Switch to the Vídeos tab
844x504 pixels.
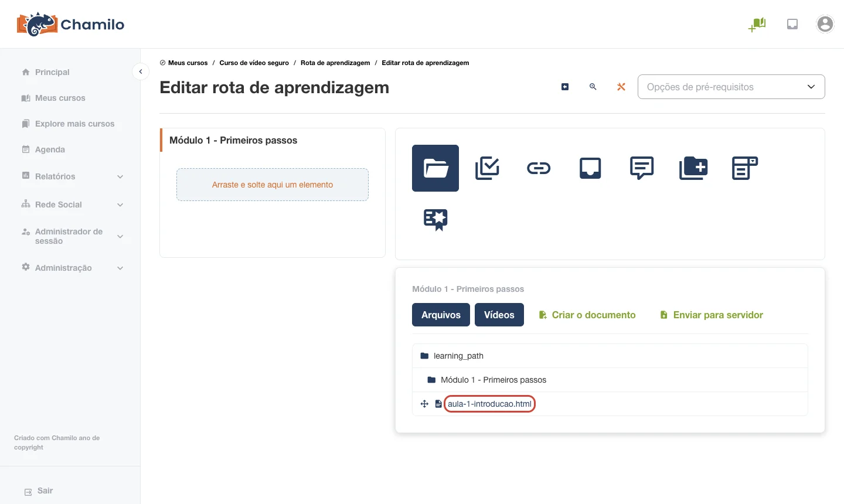coord(499,315)
